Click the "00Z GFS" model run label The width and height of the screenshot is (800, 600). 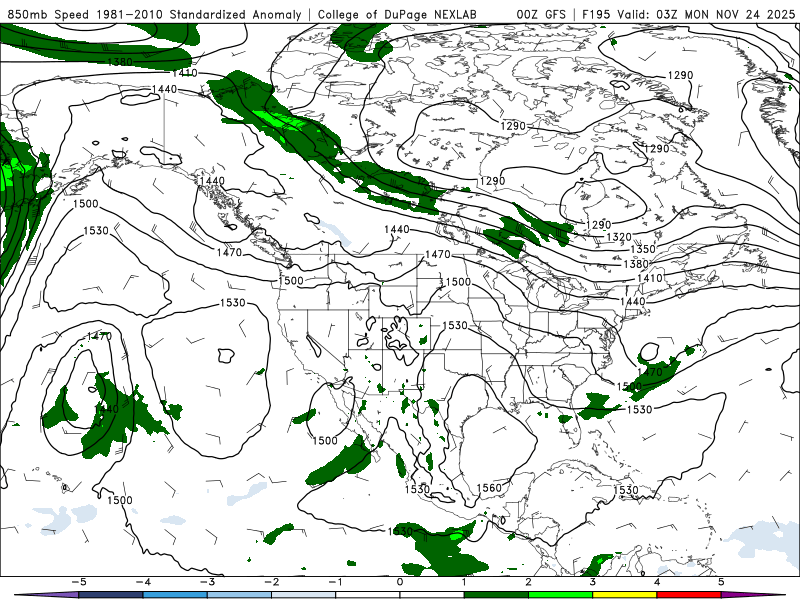[x=541, y=14]
